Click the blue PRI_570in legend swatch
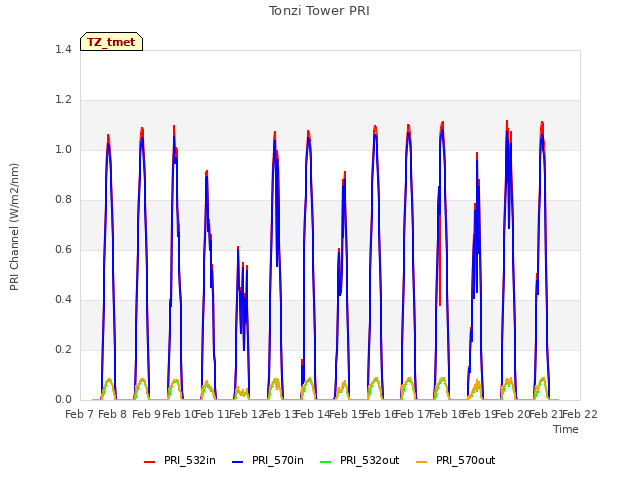Screen dimensions: 640x480 pyautogui.click(x=238, y=462)
